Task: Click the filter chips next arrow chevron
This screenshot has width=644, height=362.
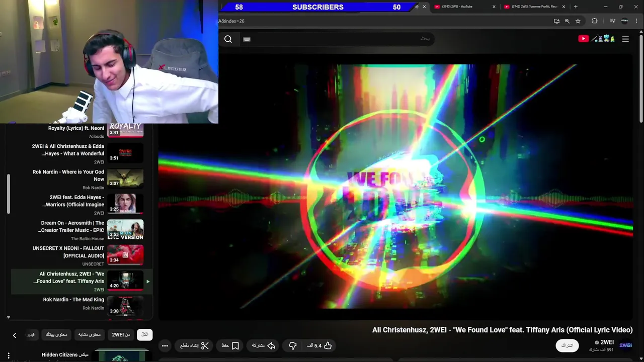Action: (15, 335)
